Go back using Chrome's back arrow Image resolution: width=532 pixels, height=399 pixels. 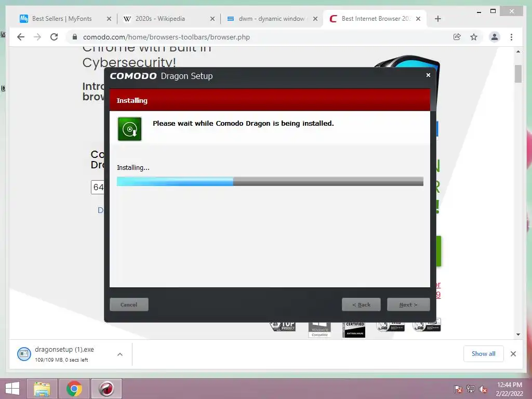(21, 37)
